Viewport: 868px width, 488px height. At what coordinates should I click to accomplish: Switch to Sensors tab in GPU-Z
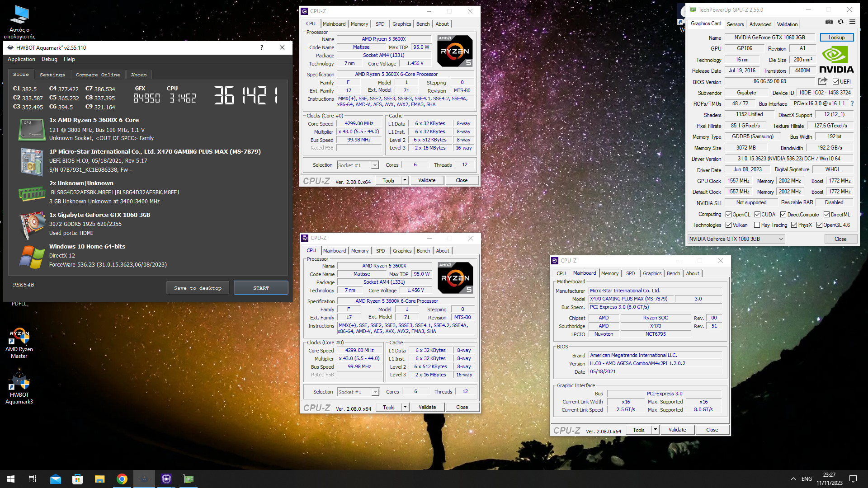click(x=735, y=24)
